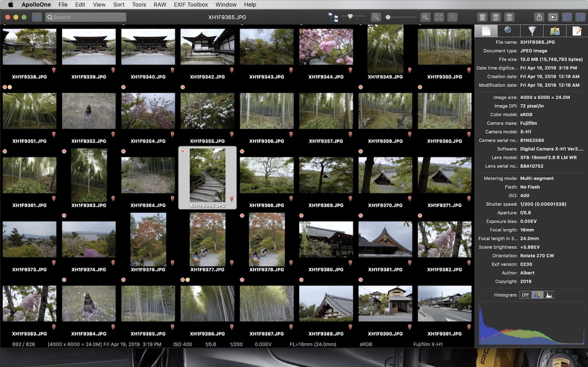Select the RGB color histogram mode
The height and width of the screenshot is (367, 588).
pyautogui.click(x=537, y=295)
